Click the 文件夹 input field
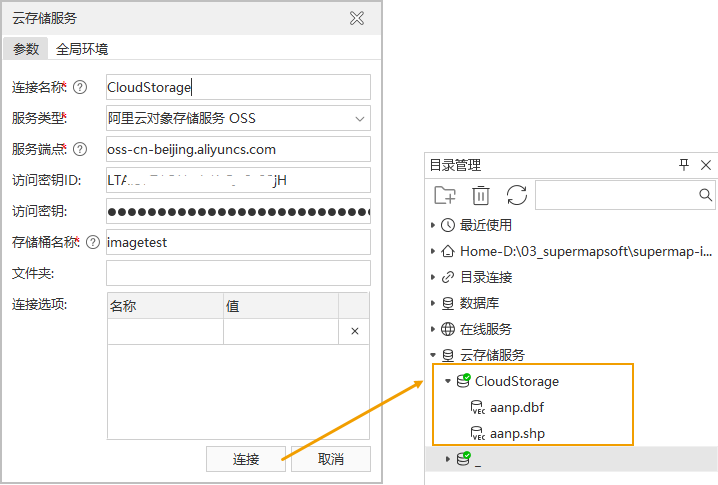The height and width of the screenshot is (485, 718). click(238, 273)
